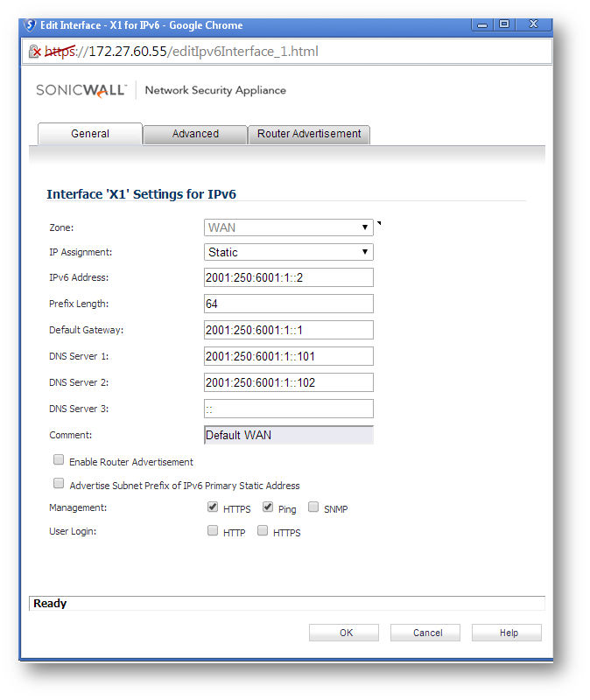Image resolution: width=590 pixels, height=700 pixels.
Task: Click the SonicWall logo
Action: point(81,90)
